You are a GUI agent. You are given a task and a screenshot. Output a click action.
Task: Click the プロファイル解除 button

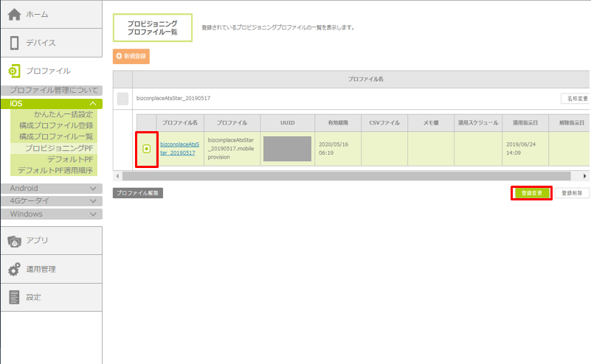point(138,193)
